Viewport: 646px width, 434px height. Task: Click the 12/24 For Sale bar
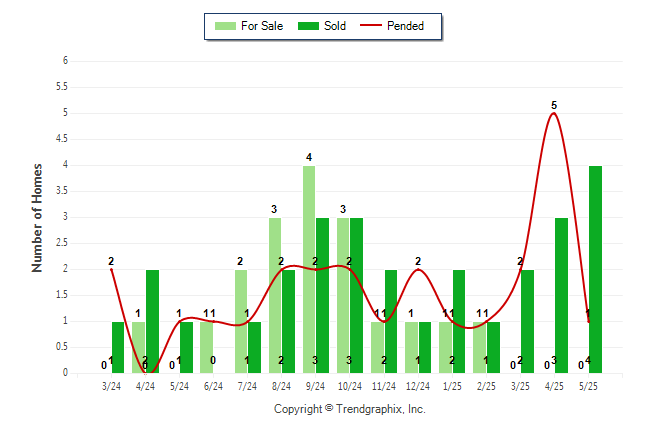pyautogui.click(x=411, y=347)
